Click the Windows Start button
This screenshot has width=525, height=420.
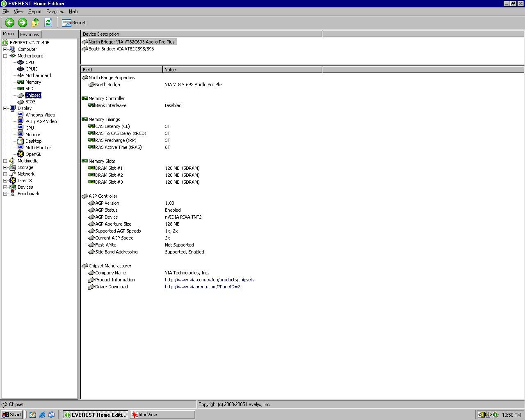[x=11, y=415]
